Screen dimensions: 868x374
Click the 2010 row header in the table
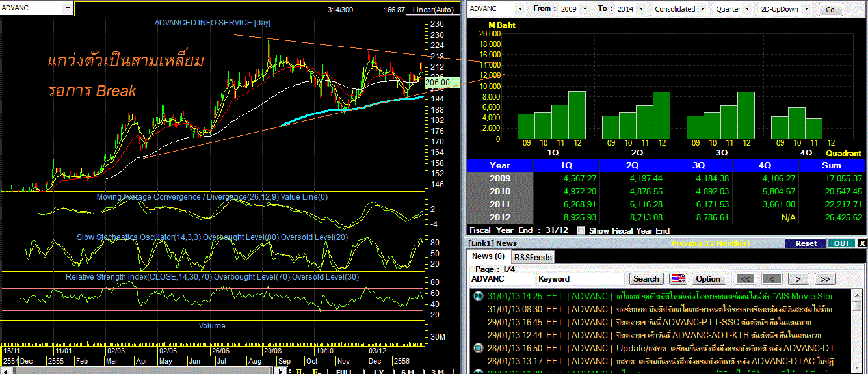click(499, 191)
